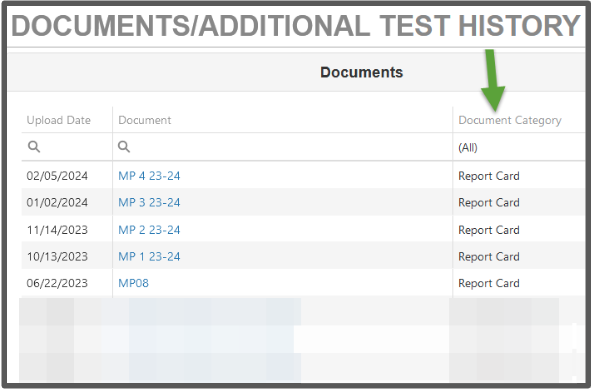Select the 11/14/2023 upload date cell
Image resolution: width=592 pixels, height=390 pixels.
pyautogui.click(x=57, y=230)
